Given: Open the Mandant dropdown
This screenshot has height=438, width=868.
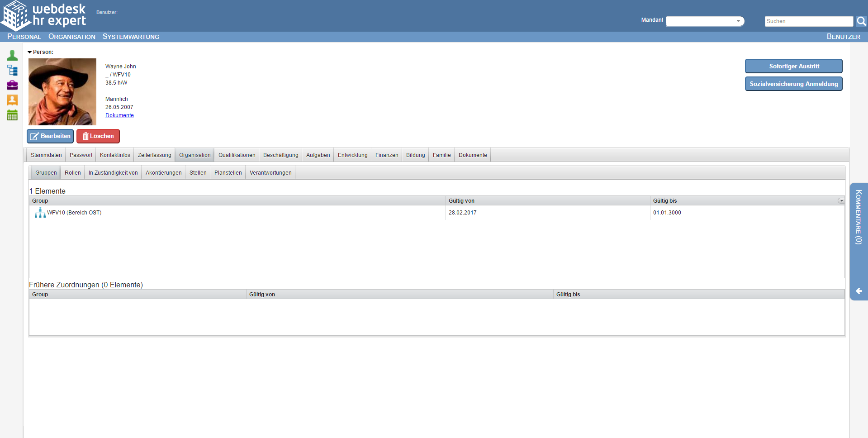Looking at the screenshot, I should (705, 21).
